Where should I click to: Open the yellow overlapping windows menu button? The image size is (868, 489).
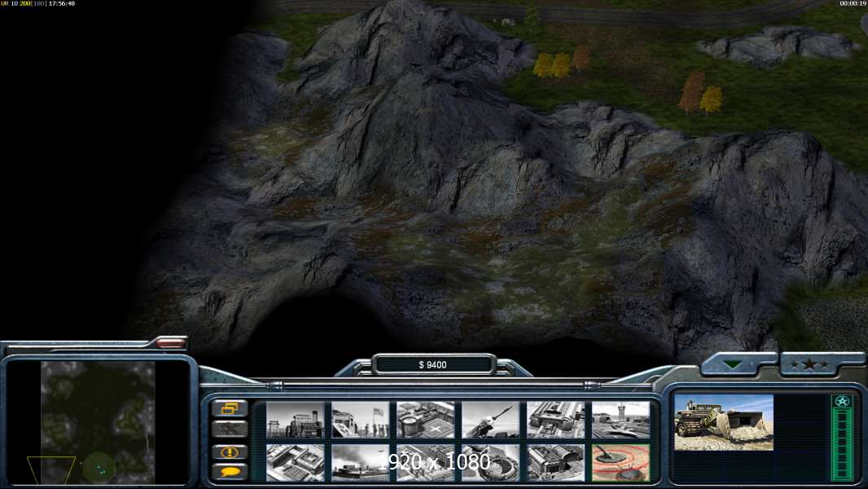[x=230, y=408]
